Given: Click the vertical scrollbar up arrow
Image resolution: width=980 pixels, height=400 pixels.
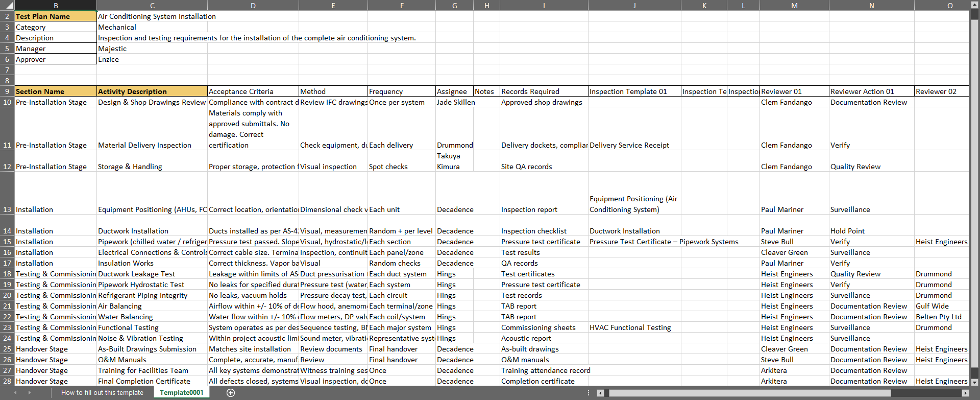Looking at the screenshot, I should click(974, 15).
